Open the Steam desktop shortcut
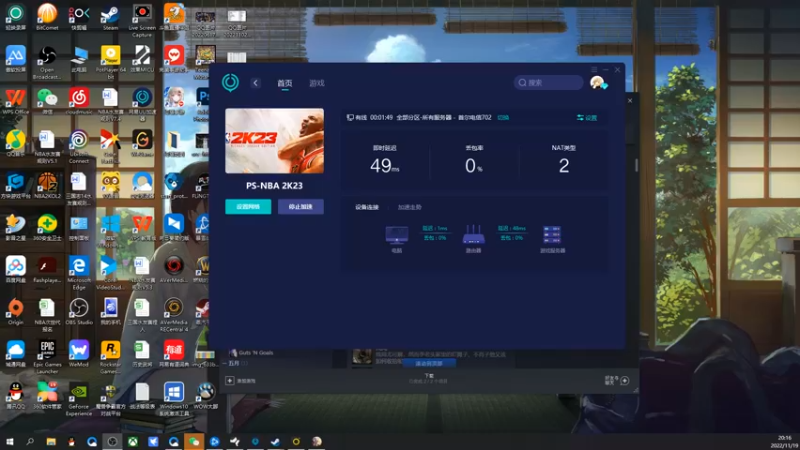 click(x=110, y=17)
